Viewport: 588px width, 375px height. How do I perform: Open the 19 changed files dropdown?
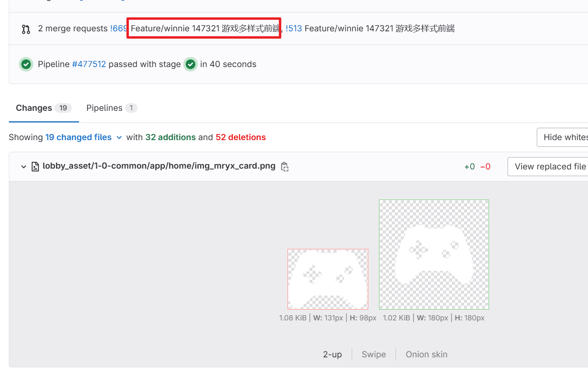(x=83, y=137)
